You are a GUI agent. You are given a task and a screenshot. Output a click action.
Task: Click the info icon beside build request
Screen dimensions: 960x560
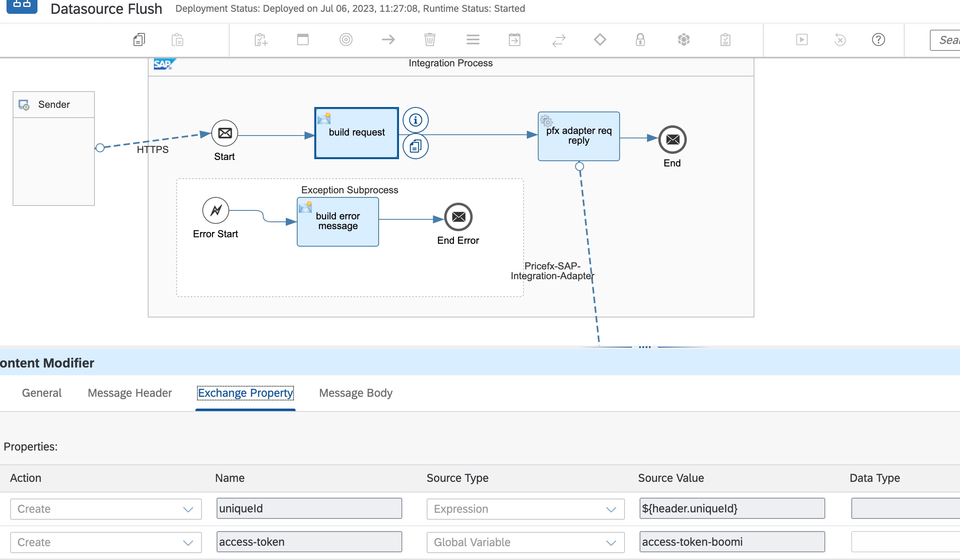pos(415,120)
